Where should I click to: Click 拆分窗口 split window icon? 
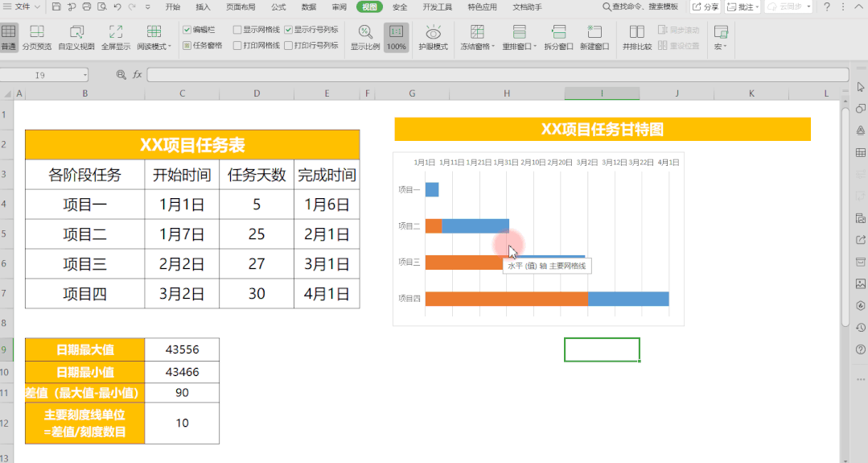point(558,32)
